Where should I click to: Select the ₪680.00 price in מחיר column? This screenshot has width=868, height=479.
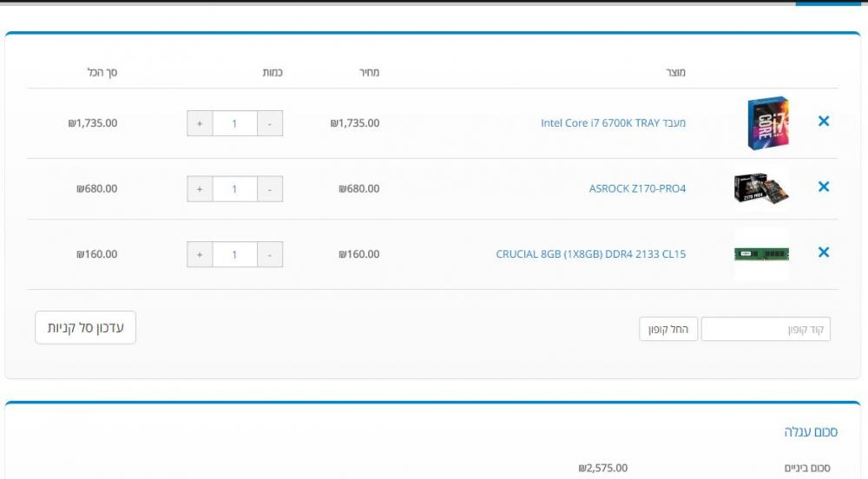[359, 188]
